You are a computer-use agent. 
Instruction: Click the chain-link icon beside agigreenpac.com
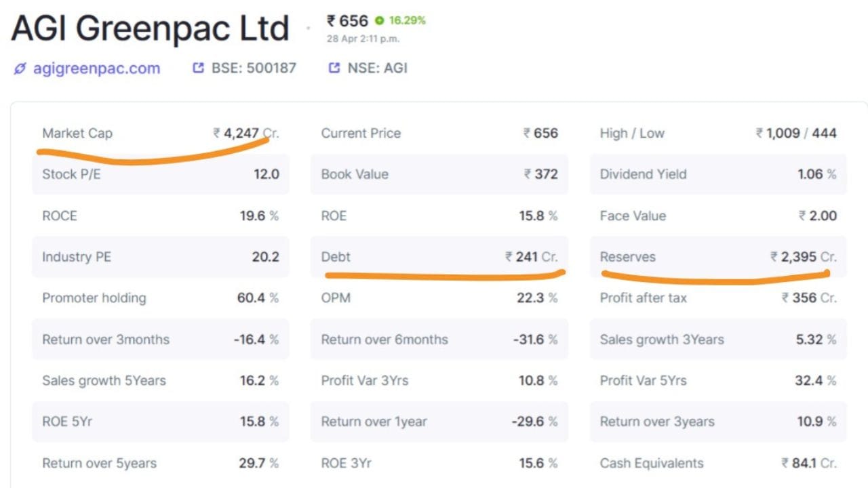point(20,68)
